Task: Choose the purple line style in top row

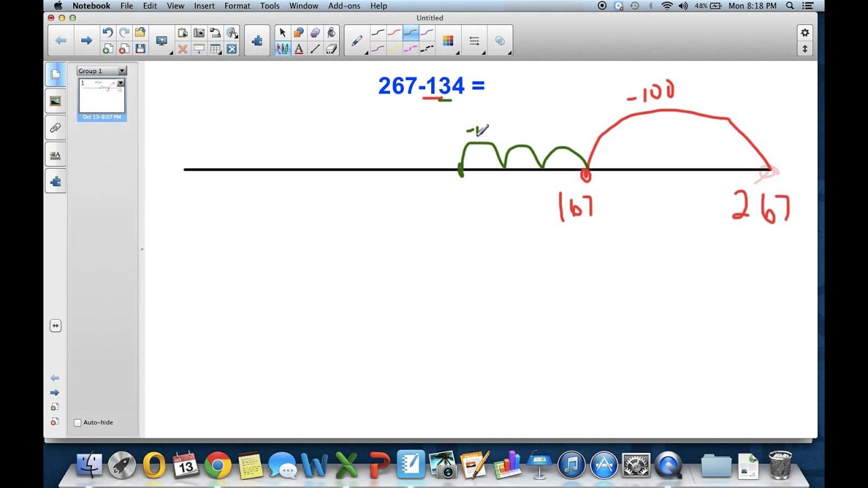Action: pos(427,33)
